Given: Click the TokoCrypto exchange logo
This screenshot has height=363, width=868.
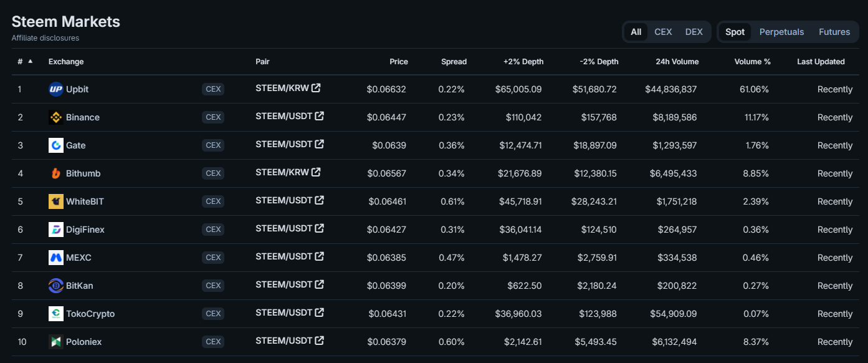Looking at the screenshot, I should [x=56, y=314].
